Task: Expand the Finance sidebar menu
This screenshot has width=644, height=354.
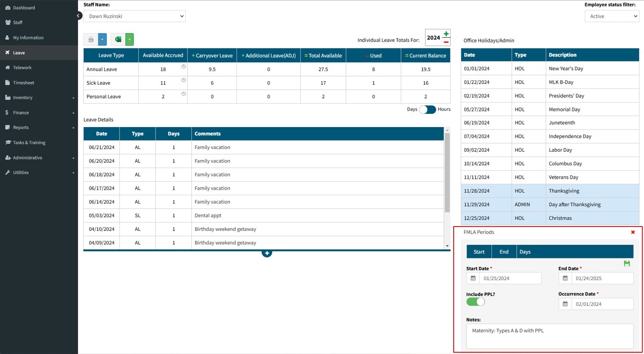Action: pos(39,113)
